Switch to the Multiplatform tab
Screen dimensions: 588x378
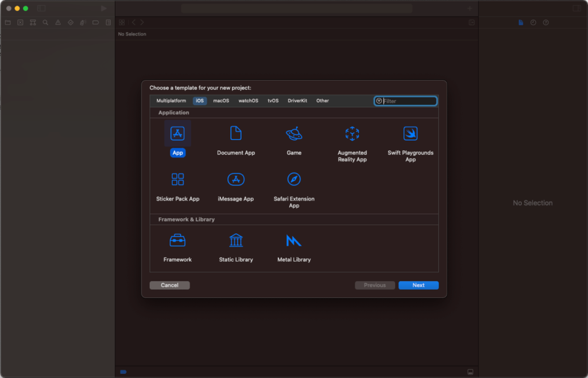click(171, 101)
